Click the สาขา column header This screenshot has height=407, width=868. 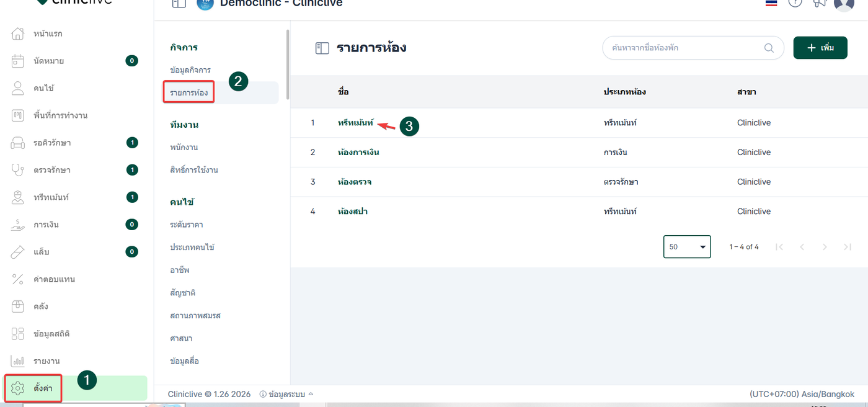point(746,92)
